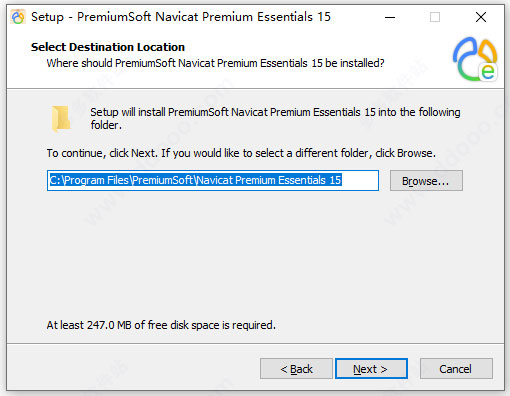Click the 'Select Destination Location' heading
Viewport: 510px width, 396px height.
click(108, 47)
